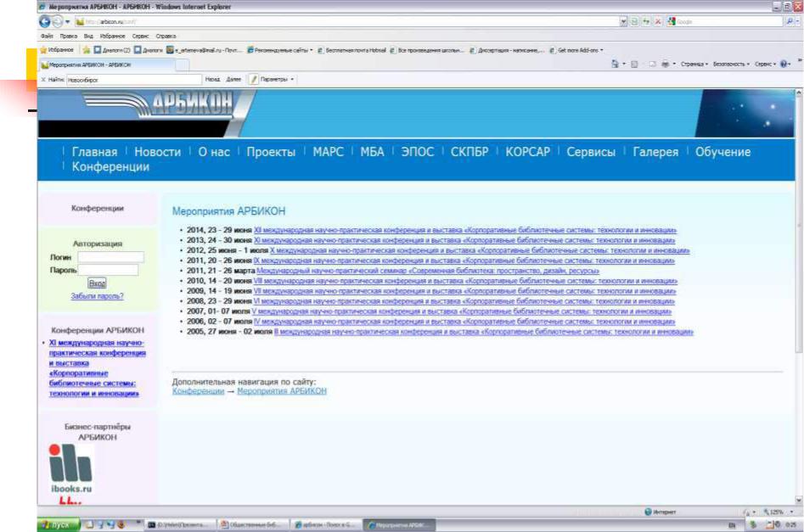
Task: Click into the Логин input field
Action: [x=110, y=257]
